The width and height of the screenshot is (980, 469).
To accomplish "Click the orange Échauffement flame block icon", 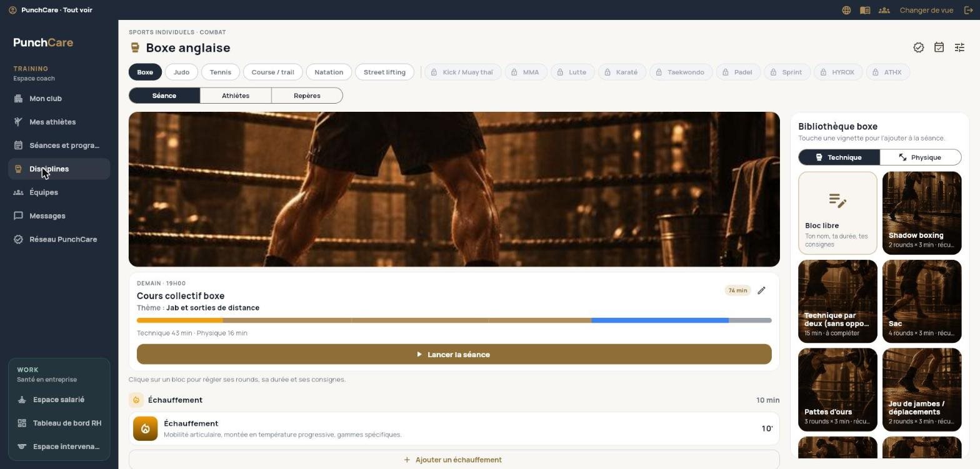I will [145, 429].
